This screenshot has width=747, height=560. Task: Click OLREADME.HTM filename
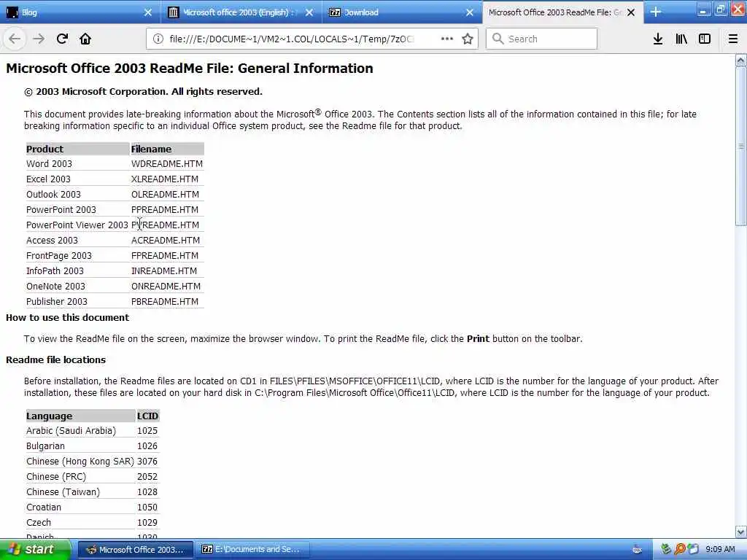(x=165, y=194)
